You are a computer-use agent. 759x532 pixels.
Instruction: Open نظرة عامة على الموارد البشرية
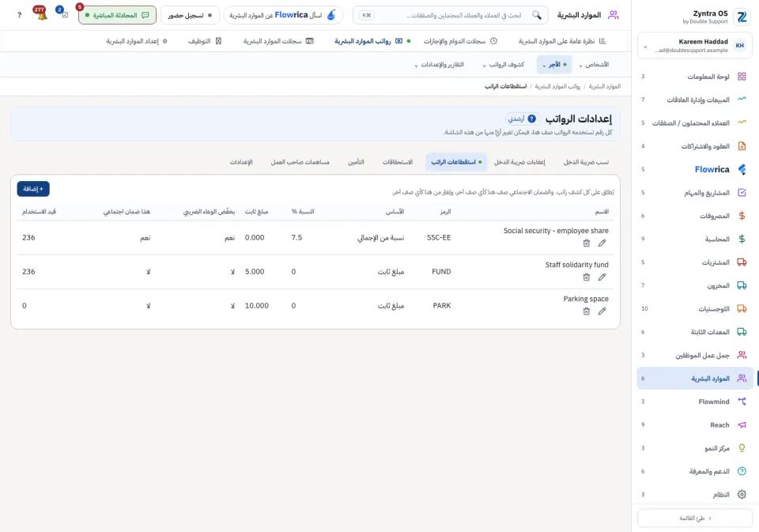pos(562,41)
